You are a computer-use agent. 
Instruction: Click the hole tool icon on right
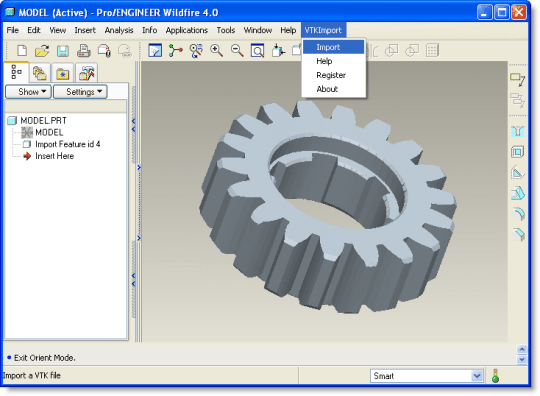click(517, 131)
